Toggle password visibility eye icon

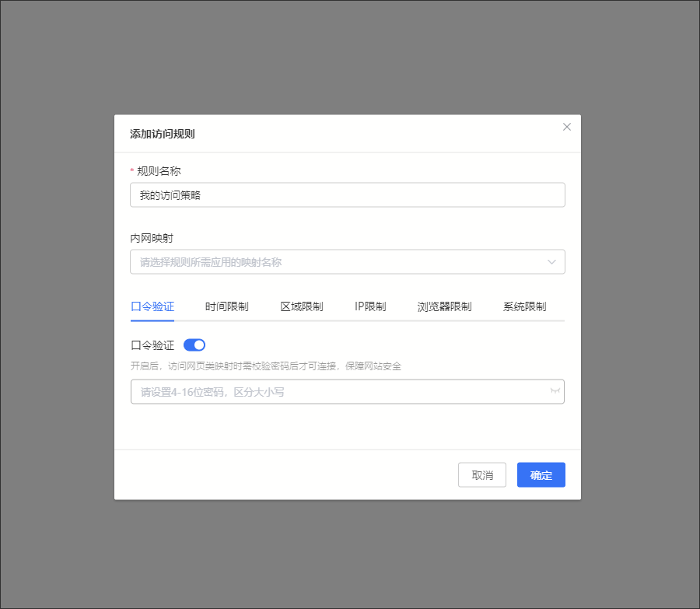coord(555,391)
